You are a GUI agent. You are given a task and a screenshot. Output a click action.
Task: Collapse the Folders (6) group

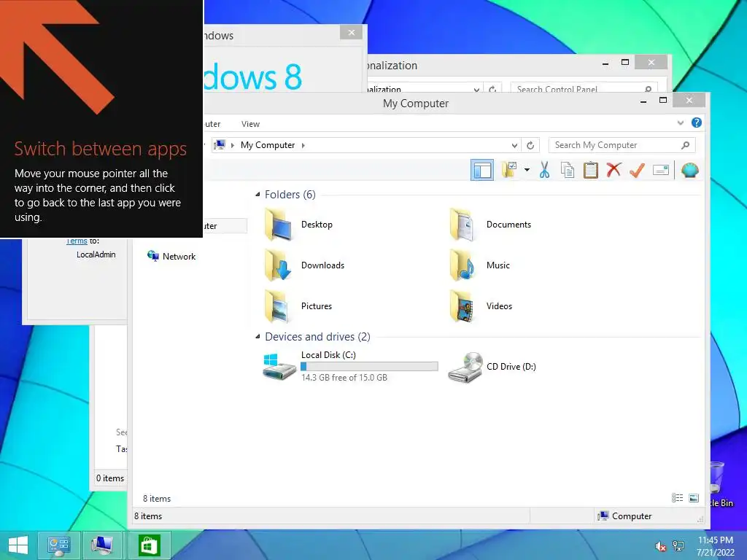258,194
